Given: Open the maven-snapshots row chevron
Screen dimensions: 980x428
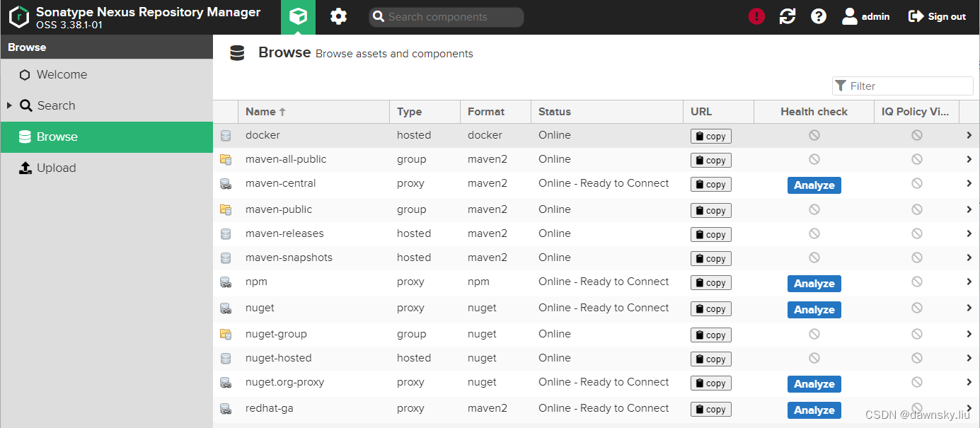Looking at the screenshot, I should click(x=969, y=258).
